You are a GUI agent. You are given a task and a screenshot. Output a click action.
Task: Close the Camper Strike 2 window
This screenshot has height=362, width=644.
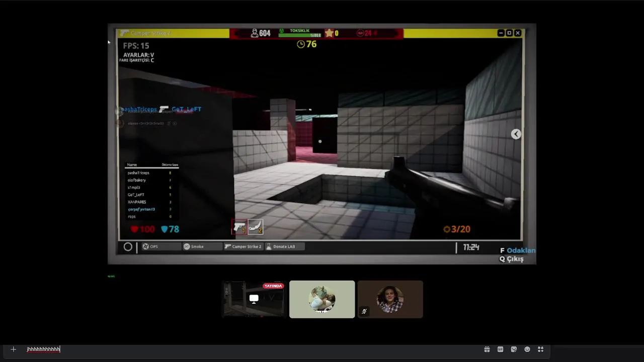[518, 33]
